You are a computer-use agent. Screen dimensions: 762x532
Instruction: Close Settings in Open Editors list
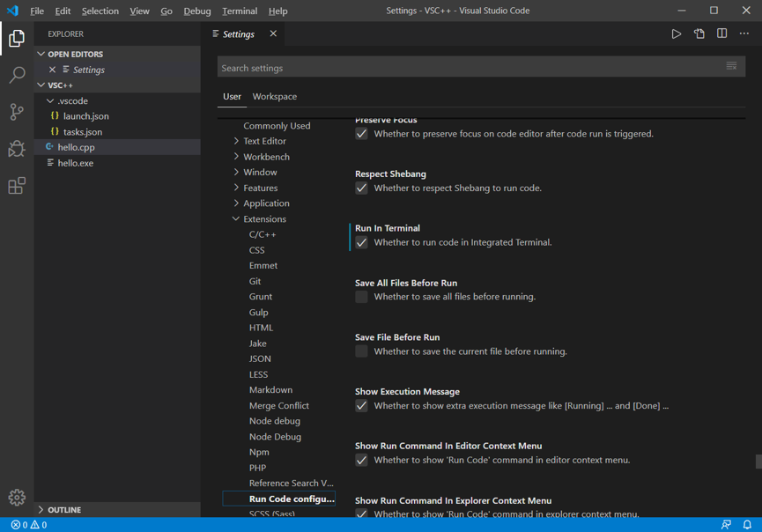click(x=53, y=70)
